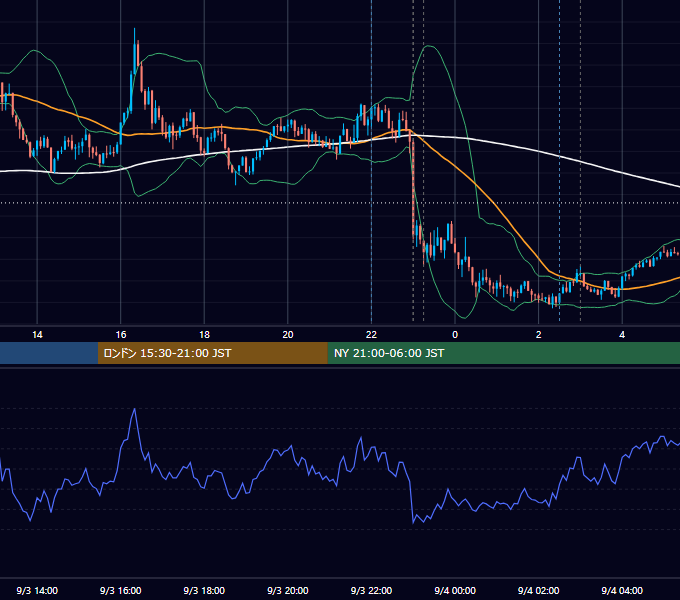
Task: Click the 9/3 18:00 date label
Action: [x=204, y=590]
